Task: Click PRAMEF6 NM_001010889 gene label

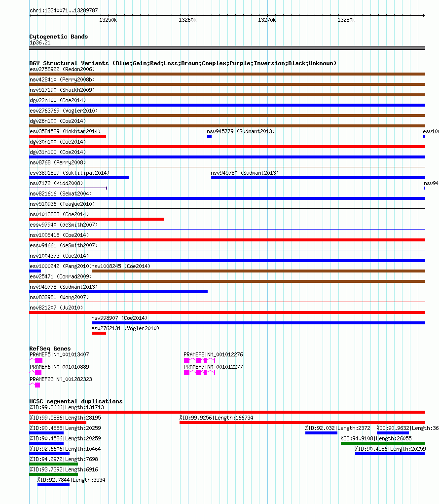Action: (x=59, y=367)
